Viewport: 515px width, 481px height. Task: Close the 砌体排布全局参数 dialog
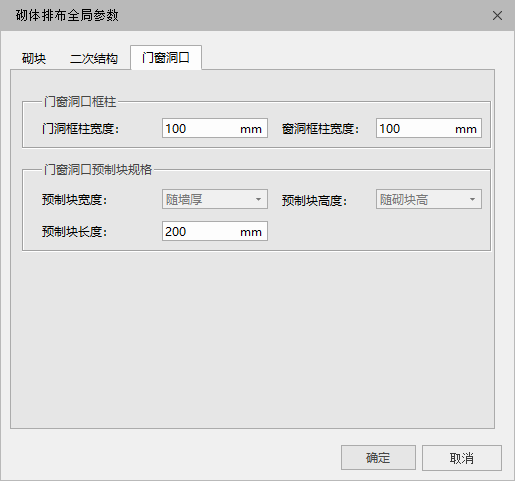click(497, 16)
